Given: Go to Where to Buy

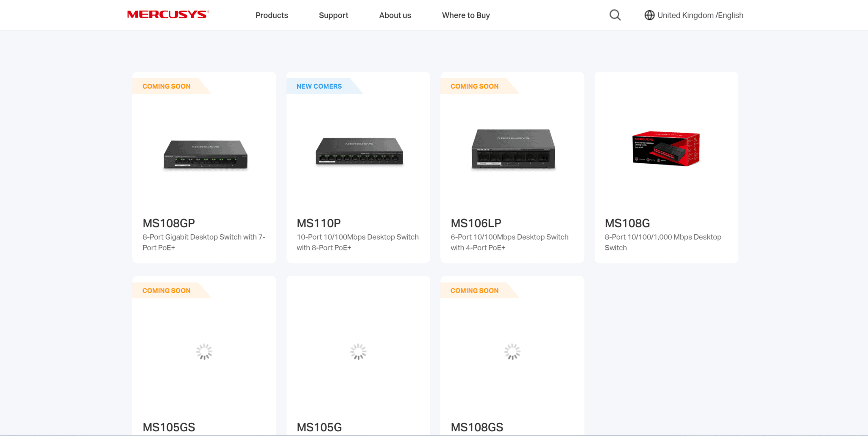Looking at the screenshot, I should pos(466,15).
